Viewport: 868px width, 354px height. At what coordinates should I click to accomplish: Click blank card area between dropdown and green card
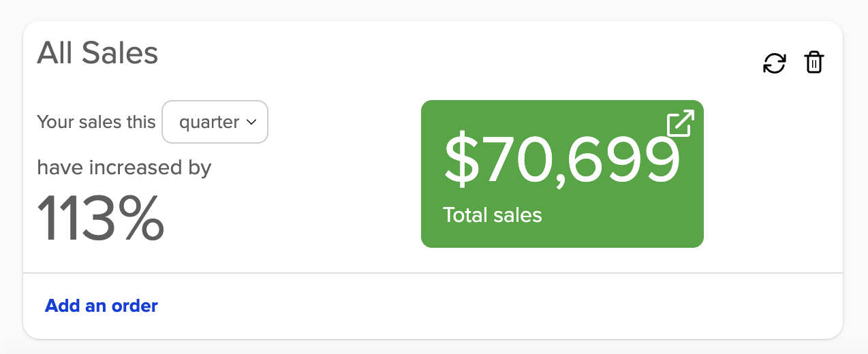tap(344, 170)
